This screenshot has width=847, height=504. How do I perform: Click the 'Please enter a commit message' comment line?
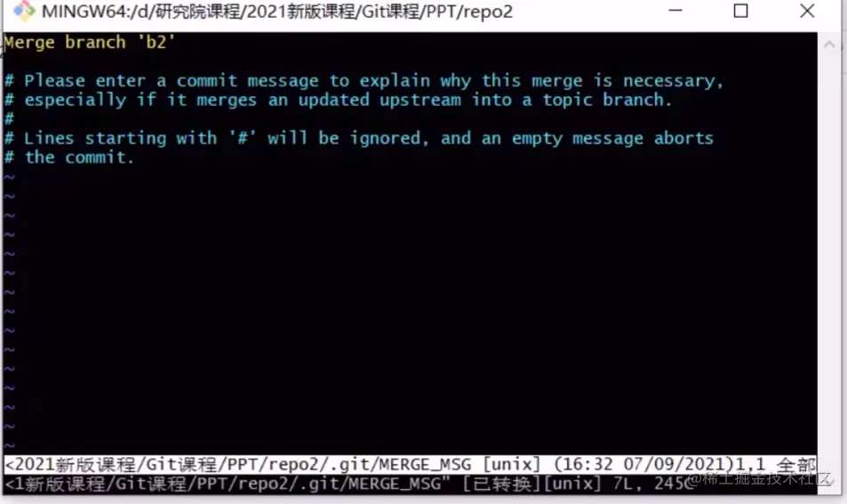click(364, 81)
